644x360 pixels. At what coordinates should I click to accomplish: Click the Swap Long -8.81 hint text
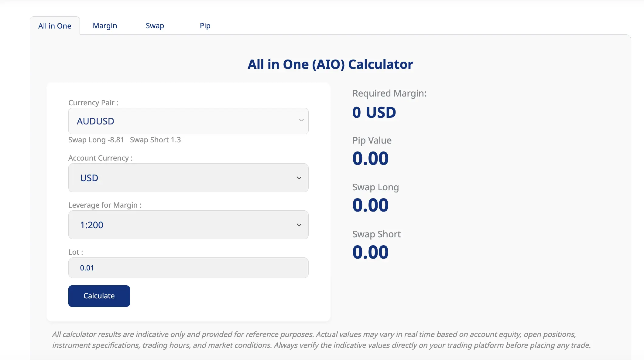(x=96, y=140)
